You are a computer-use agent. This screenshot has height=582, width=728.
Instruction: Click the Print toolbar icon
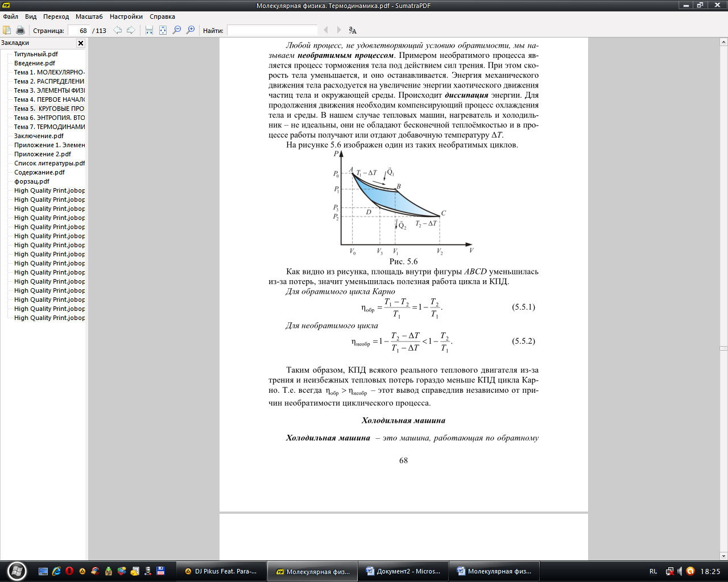pos(20,30)
